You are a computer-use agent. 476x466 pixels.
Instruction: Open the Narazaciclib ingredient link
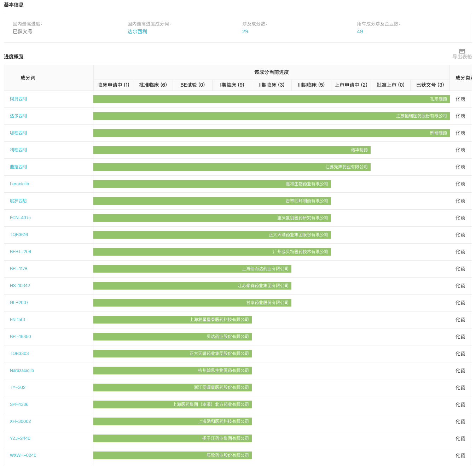click(x=22, y=371)
